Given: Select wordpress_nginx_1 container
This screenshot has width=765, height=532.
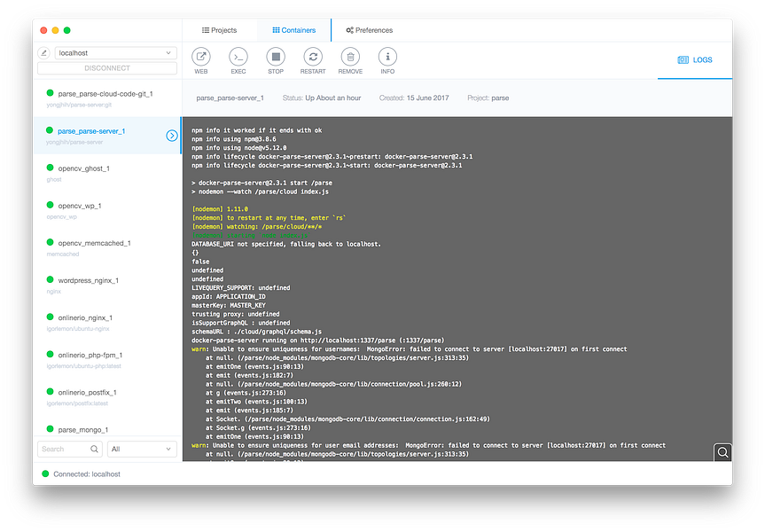Looking at the screenshot, I should tap(107, 285).
